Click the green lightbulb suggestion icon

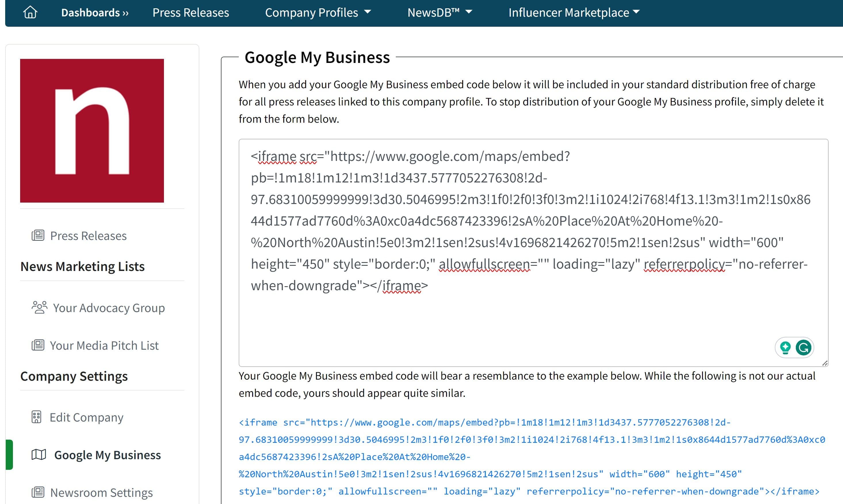[785, 347]
